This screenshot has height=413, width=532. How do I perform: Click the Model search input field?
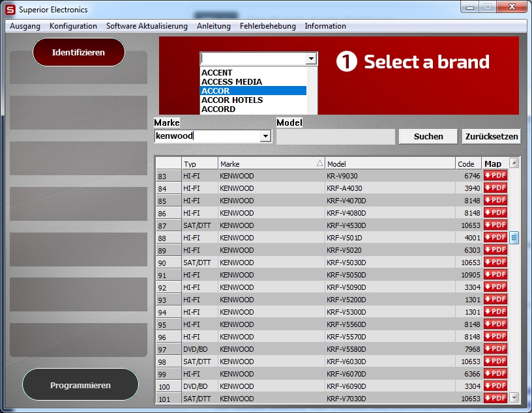[335, 137]
